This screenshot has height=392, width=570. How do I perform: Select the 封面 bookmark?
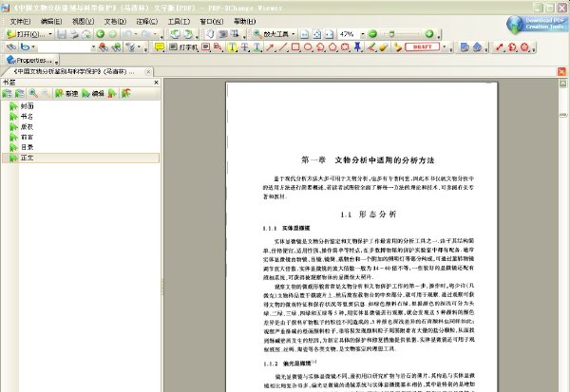click(27, 106)
